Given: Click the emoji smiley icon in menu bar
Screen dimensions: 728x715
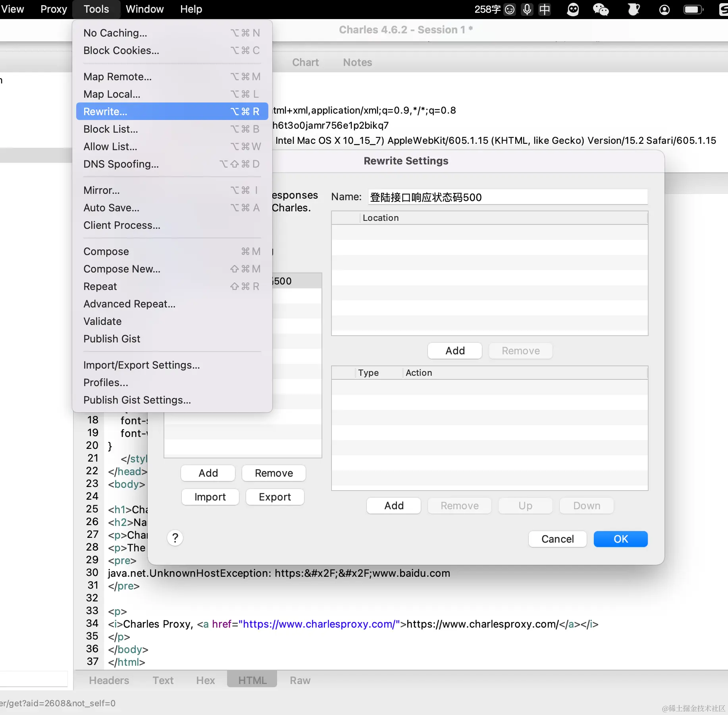Looking at the screenshot, I should tap(510, 9).
